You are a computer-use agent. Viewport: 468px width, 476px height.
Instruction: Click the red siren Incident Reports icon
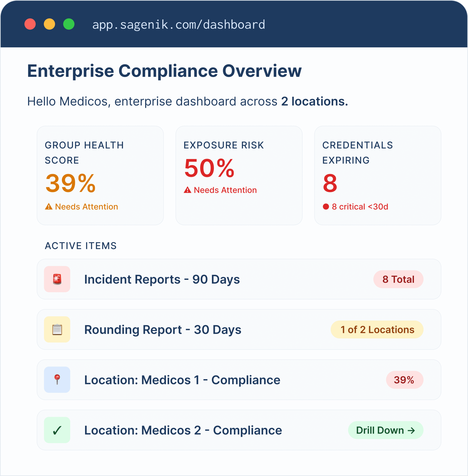pyautogui.click(x=57, y=279)
